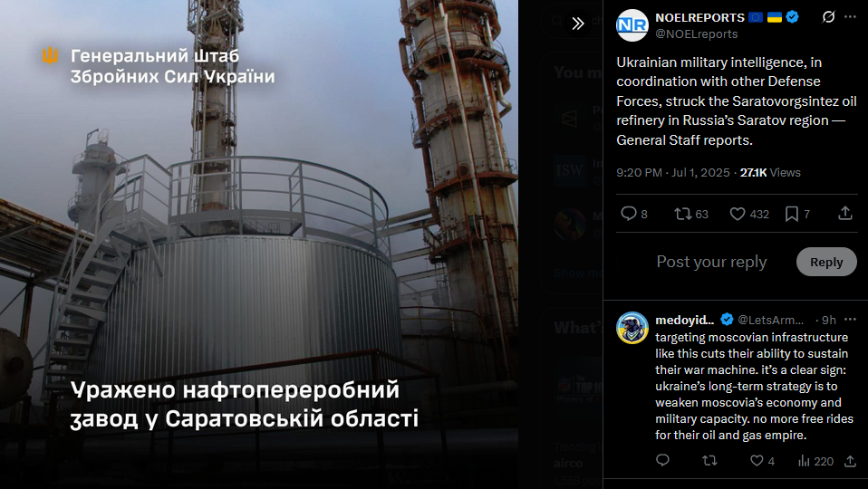Click the reply bubble showing 8 replies
Image resolution: width=868 pixels, height=489 pixels.
[x=634, y=214]
